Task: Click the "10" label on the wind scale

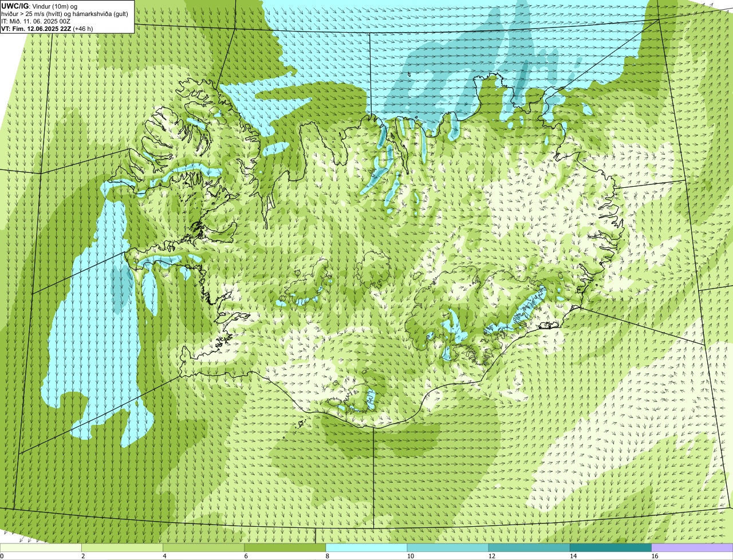Action: click(x=411, y=556)
